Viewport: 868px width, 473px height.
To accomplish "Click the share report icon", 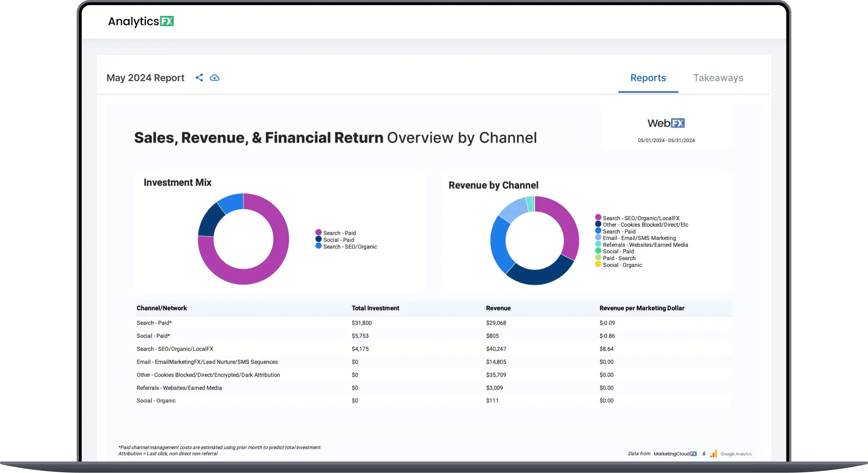I will 199,78.
